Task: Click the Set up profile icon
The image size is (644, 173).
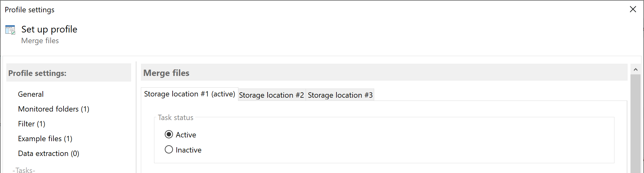Action: click(10, 30)
